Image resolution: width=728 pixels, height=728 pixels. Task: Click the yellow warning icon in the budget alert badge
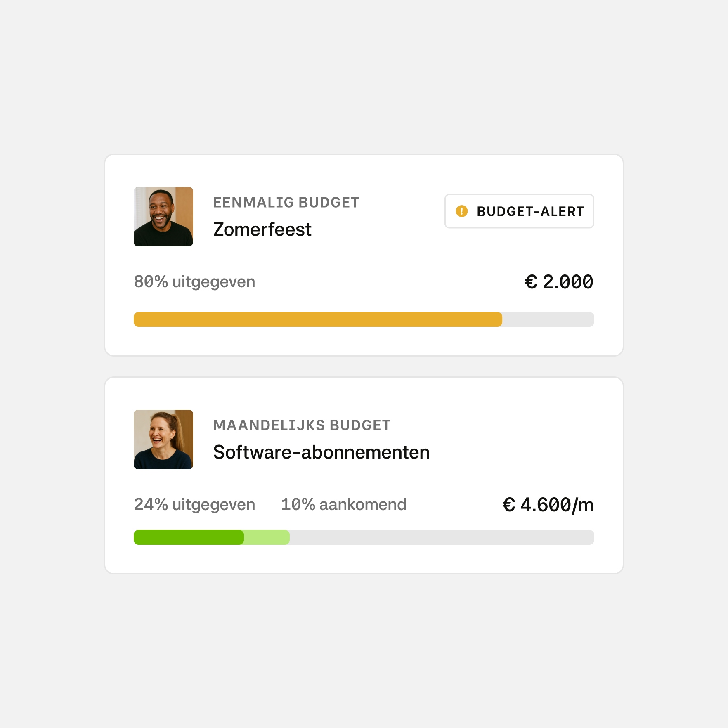click(x=461, y=211)
